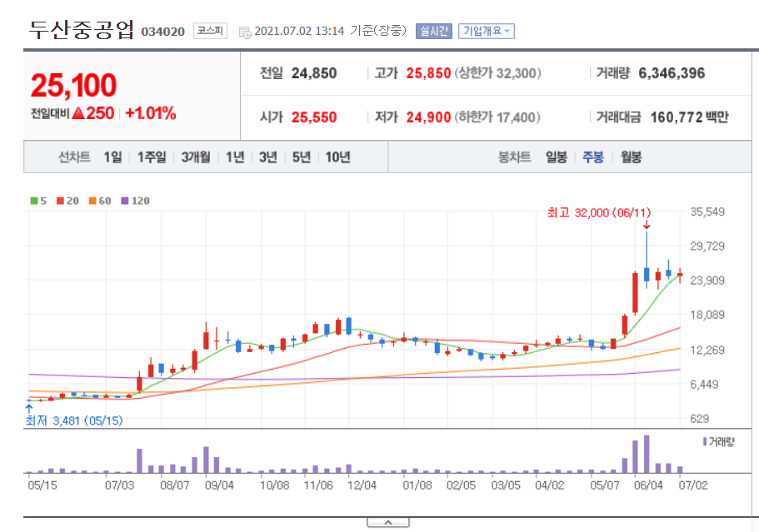Click the 고가 value 25,850
The width and height of the screenshot is (759, 532).
point(428,73)
